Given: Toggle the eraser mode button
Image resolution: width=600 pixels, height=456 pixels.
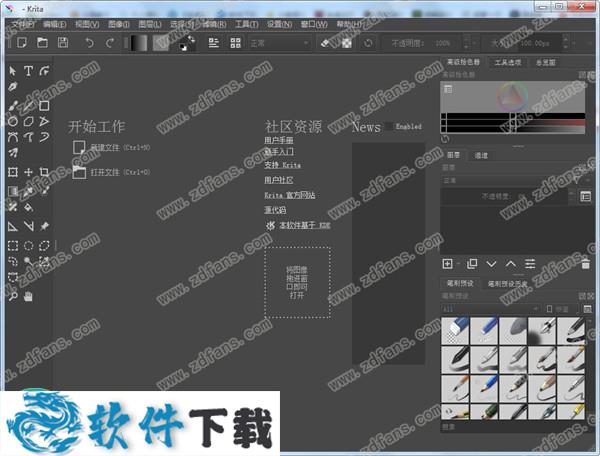Looking at the screenshot, I should 326,42.
